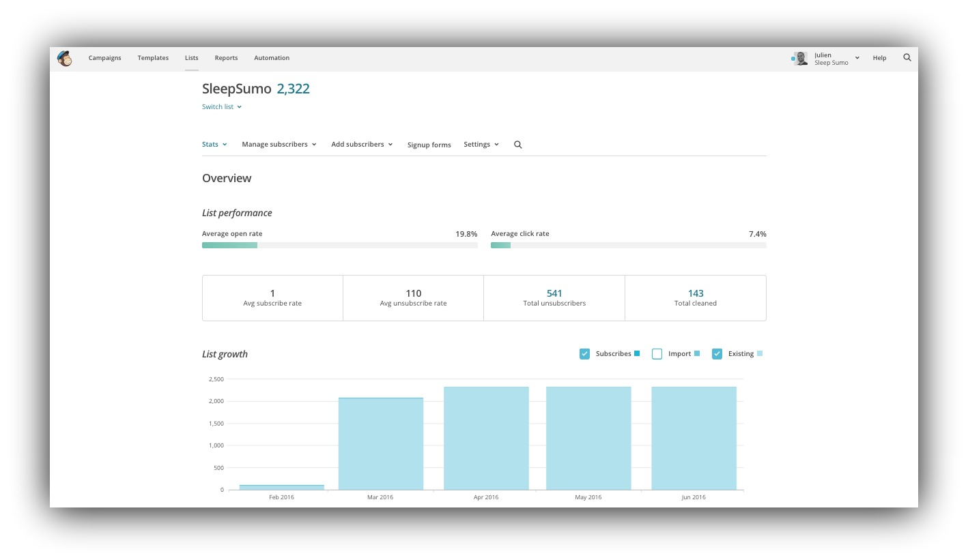Click the Mailchimp Freddie logo
The image size is (968, 560).
[x=65, y=59]
